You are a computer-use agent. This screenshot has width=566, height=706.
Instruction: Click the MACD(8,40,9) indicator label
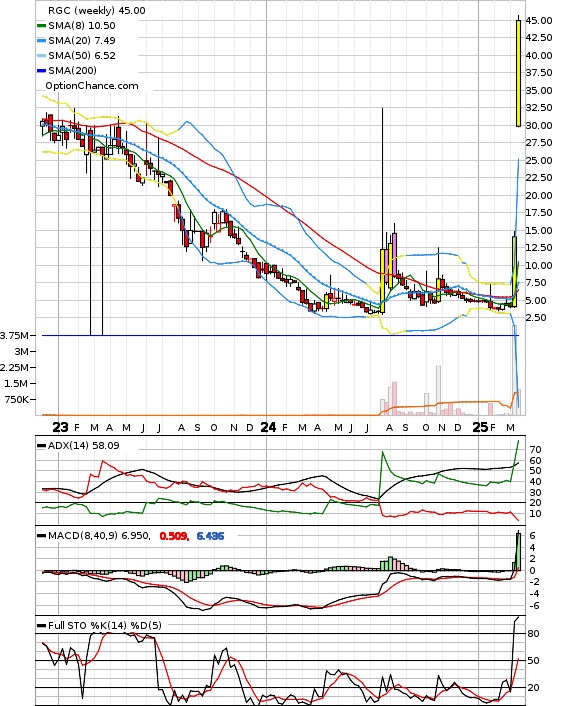(x=99, y=536)
